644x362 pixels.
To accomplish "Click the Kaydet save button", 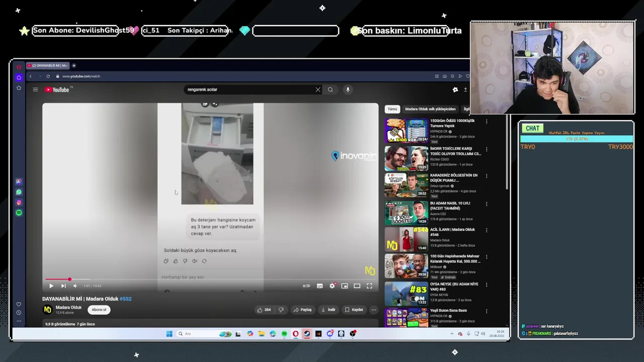I will 354,310.
